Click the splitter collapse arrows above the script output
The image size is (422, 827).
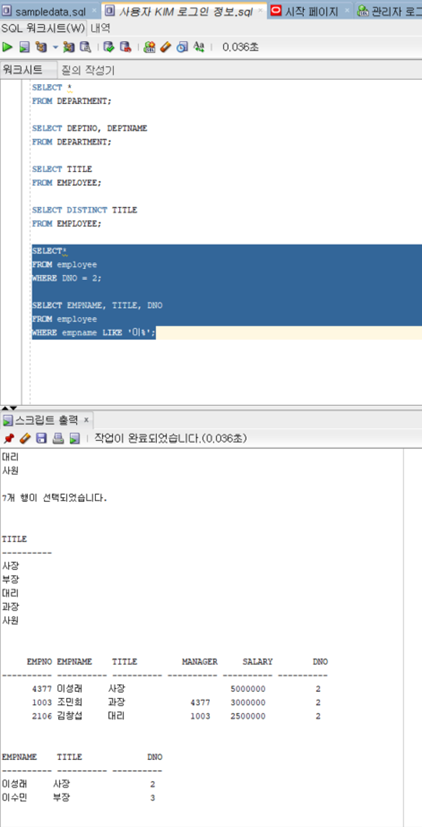[9, 408]
